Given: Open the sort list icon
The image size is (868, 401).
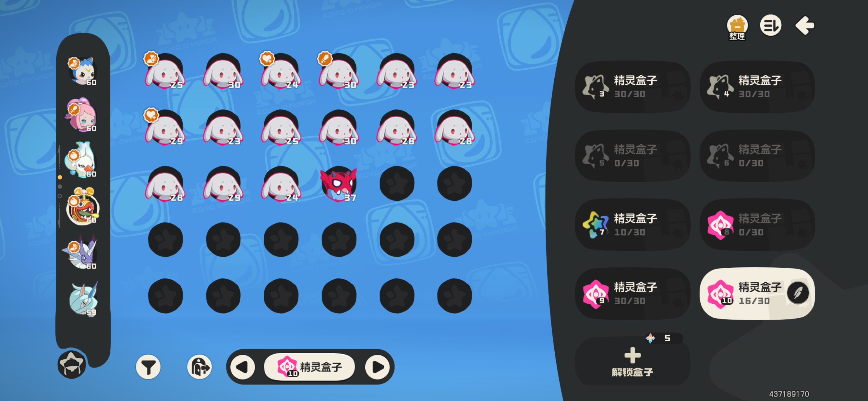Looking at the screenshot, I should [770, 25].
